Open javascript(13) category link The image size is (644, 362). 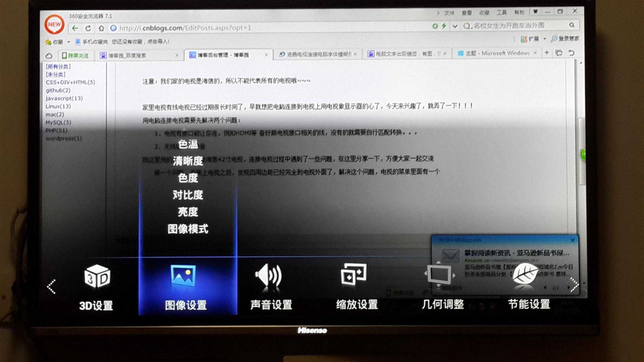point(64,99)
